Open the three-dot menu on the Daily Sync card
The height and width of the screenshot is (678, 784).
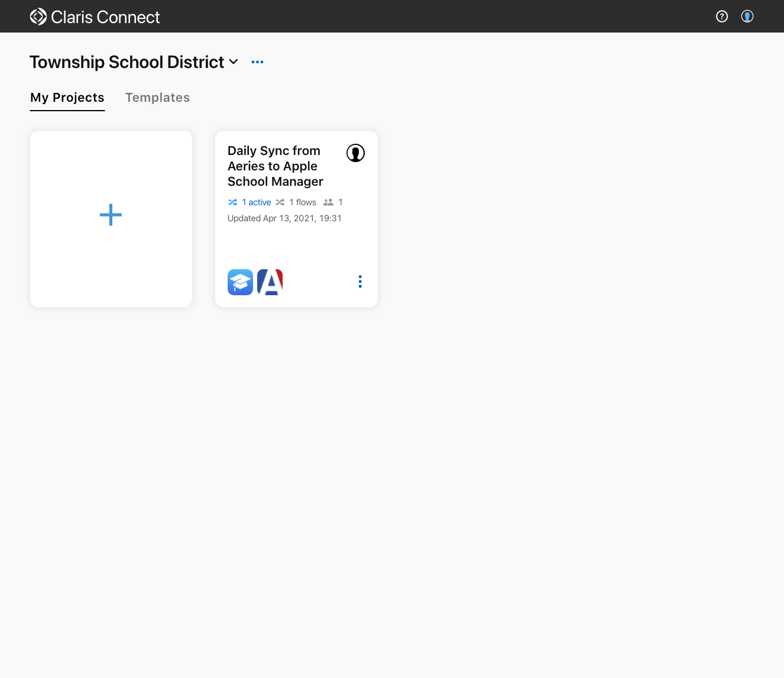pos(360,281)
